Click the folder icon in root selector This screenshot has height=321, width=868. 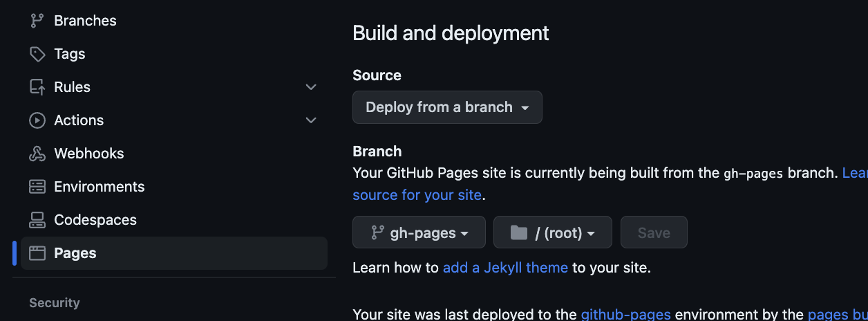tap(518, 233)
